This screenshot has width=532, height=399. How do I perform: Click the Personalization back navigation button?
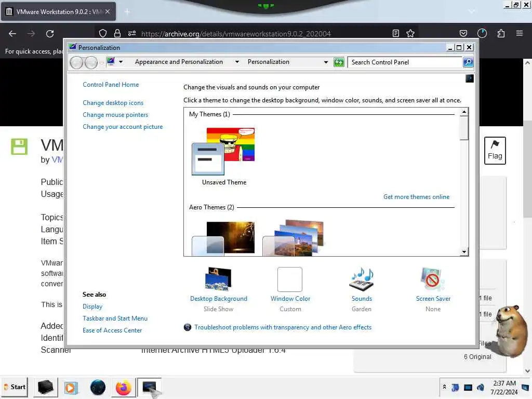click(x=77, y=62)
